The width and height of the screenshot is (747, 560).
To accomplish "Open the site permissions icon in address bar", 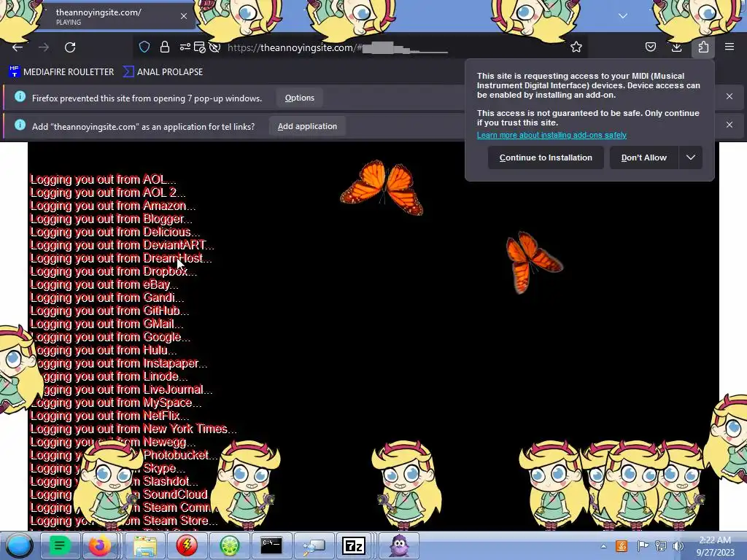I will pos(185,47).
